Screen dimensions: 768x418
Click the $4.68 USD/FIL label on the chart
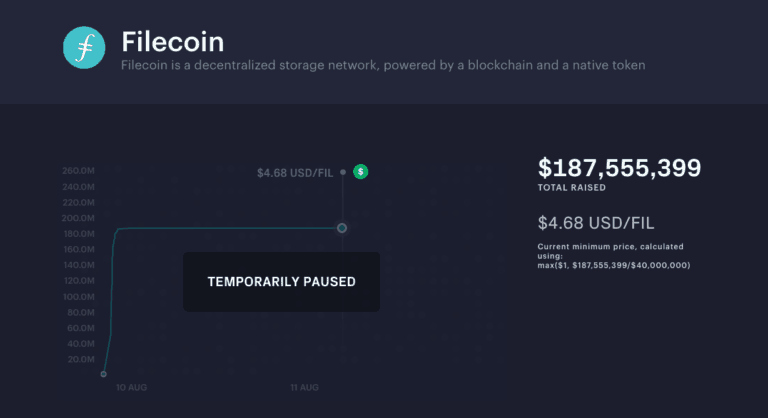(295, 172)
